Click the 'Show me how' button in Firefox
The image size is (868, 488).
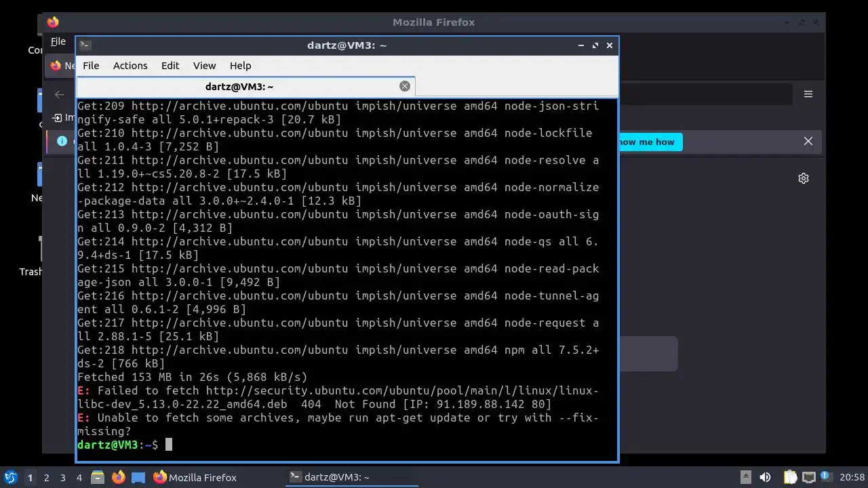(650, 142)
